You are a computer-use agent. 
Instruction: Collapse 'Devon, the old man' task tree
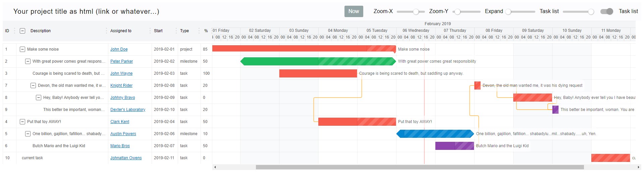tap(33, 85)
